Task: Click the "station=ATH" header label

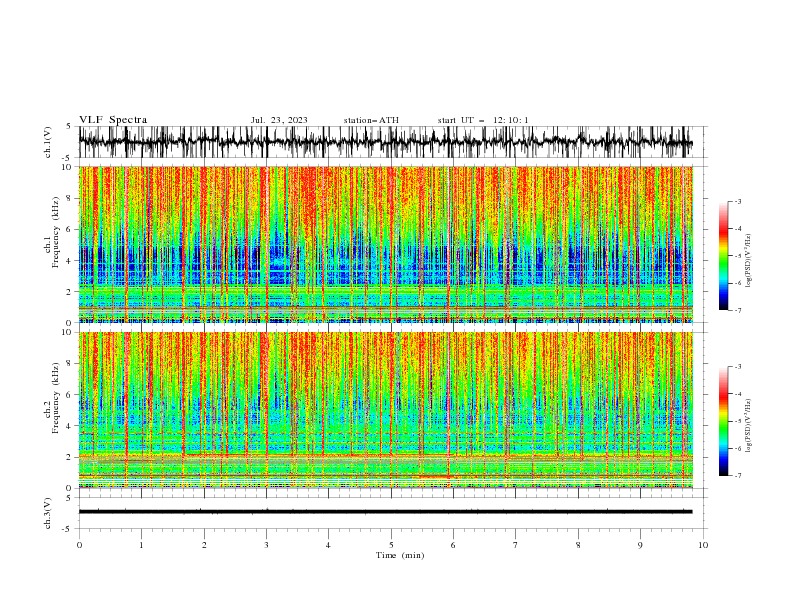Action: 371,120
